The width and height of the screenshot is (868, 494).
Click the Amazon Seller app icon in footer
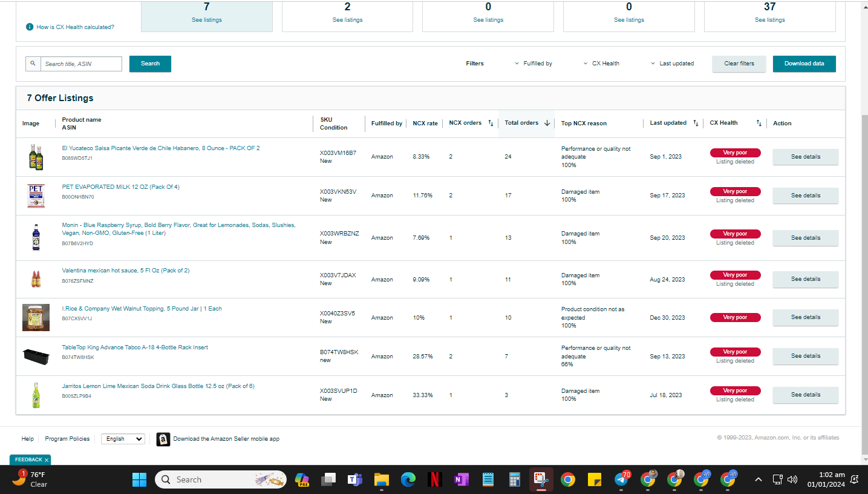[x=163, y=439]
